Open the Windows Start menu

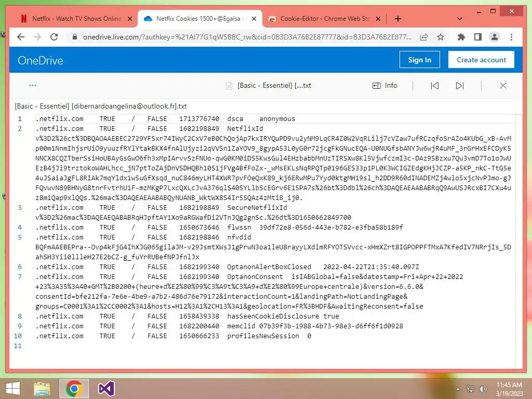[13, 389]
